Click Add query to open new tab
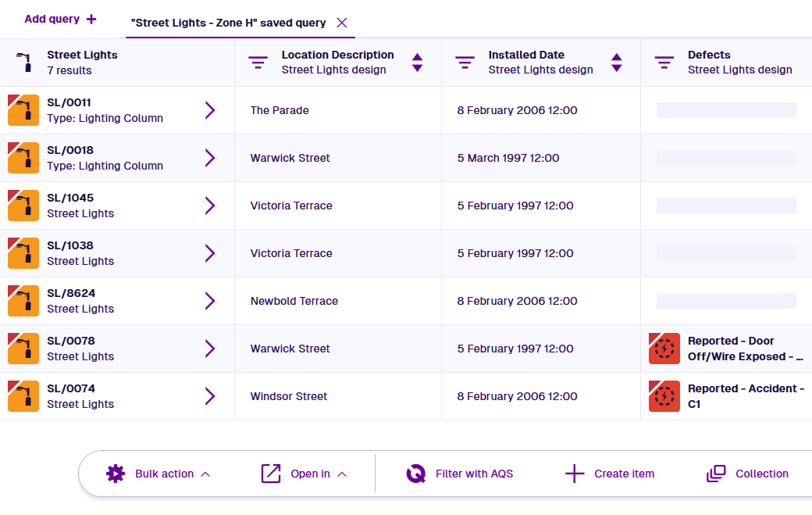This screenshot has width=812, height=515. coord(61,19)
